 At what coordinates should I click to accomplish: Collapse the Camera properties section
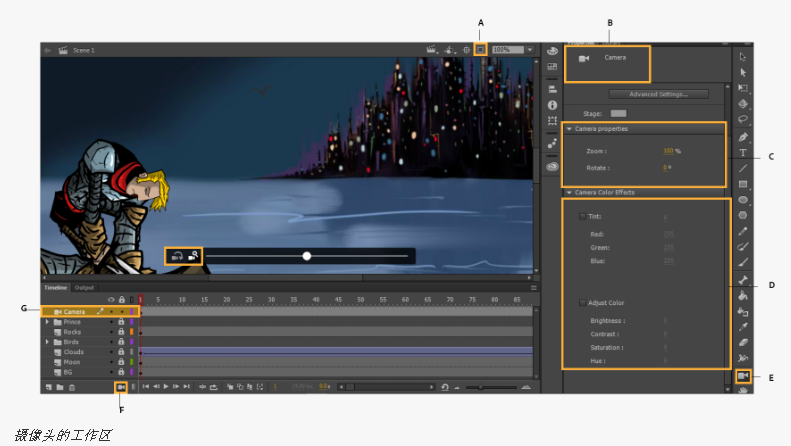[569, 129]
